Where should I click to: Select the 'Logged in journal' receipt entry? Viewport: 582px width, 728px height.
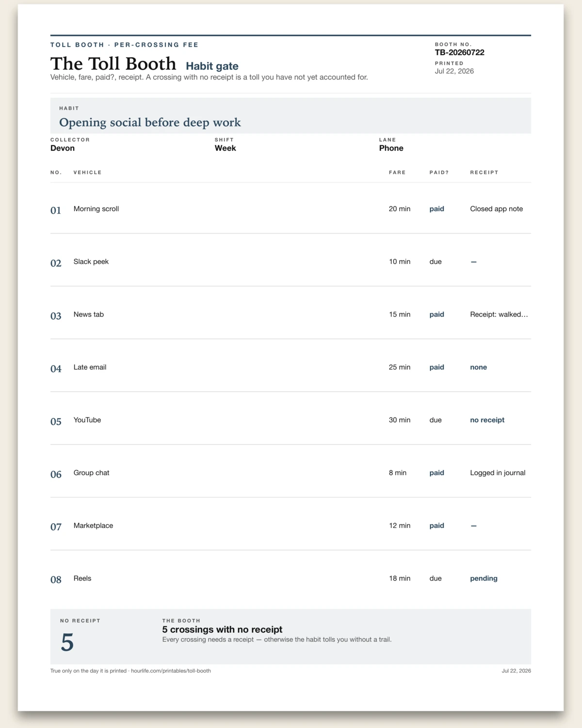(498, 473)
